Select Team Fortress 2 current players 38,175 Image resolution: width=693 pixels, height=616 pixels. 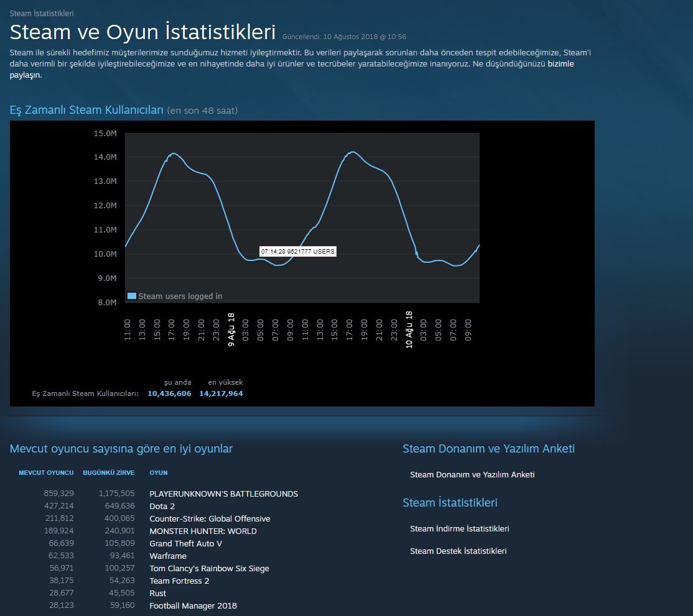(62, 580)
